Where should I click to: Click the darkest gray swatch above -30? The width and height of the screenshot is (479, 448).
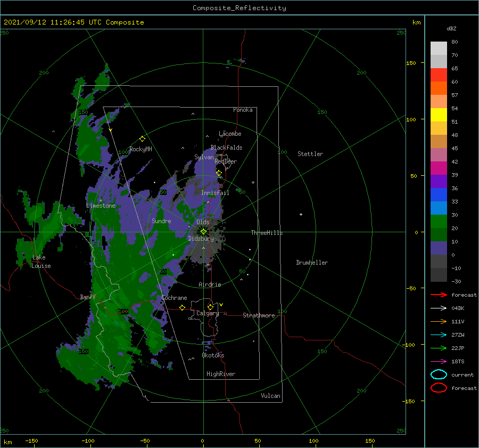point(439,275)
